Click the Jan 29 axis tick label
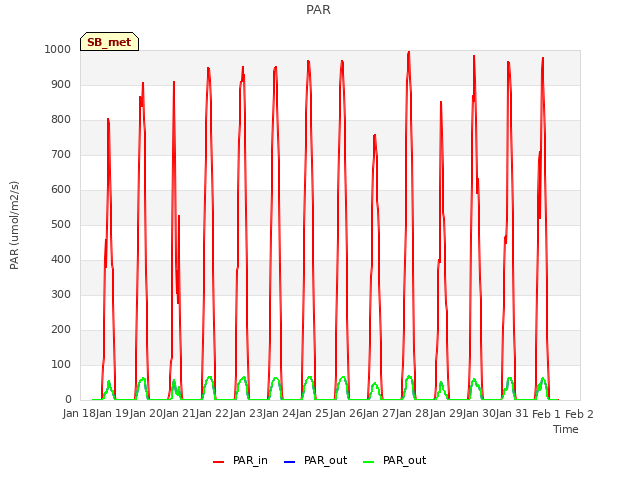This screenshot has height=480, width=640. (x=445, y=414)
